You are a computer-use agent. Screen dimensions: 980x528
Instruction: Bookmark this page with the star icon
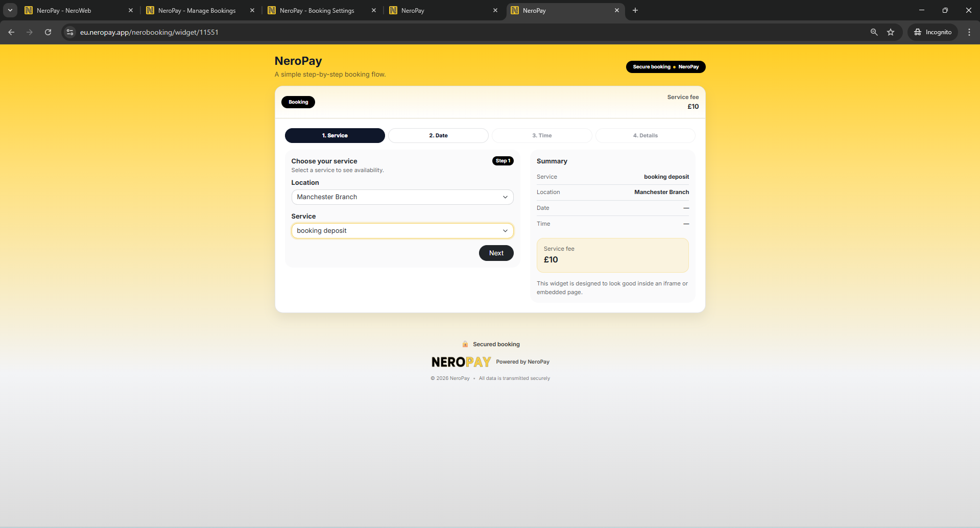click(891, 32)
